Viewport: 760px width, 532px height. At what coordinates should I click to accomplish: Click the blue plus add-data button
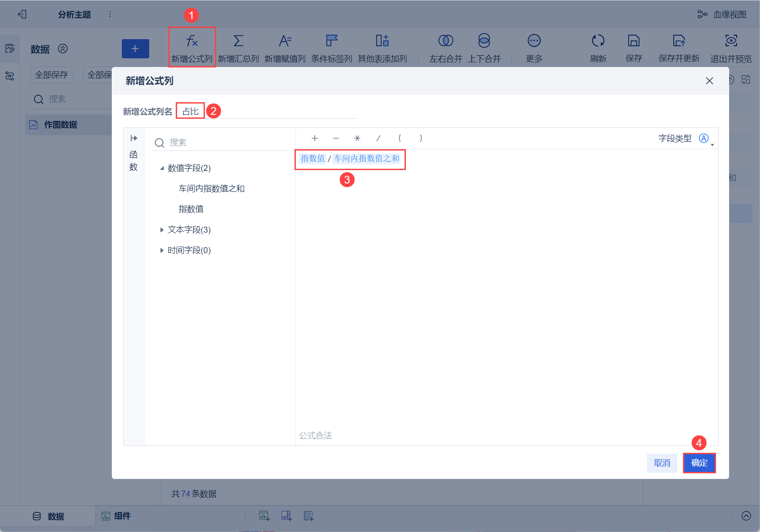point(135,49)
